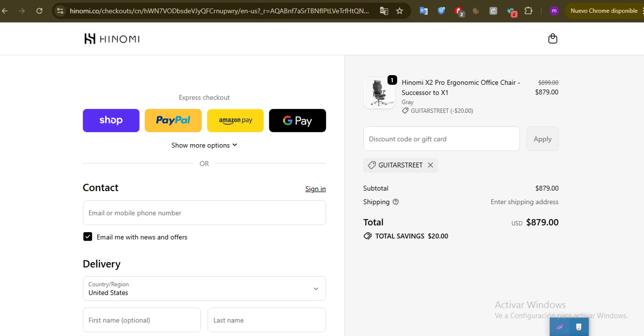Screen dimensions: 644x336
Task: Open the Country/Region dropdown
Action: (x=204, y=288)
